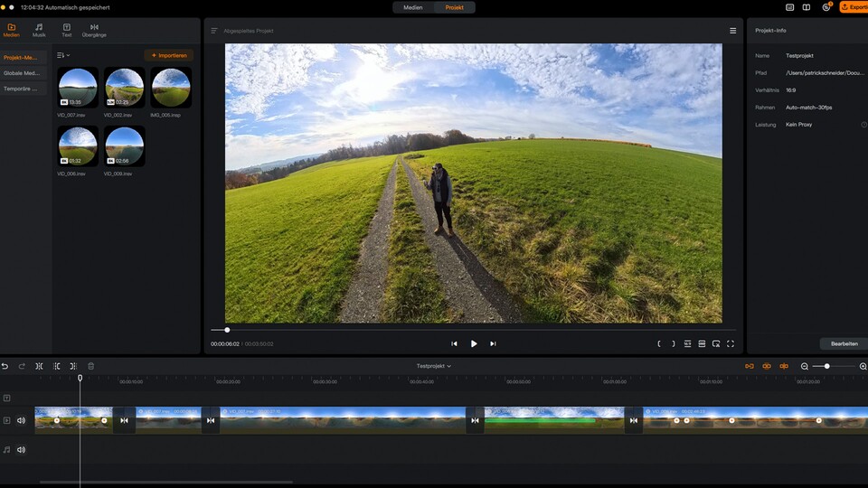The height and width of the screenshot is (488, 868).
Task: Select Globale Medien in the sidebar
Action: pos(23,73)
